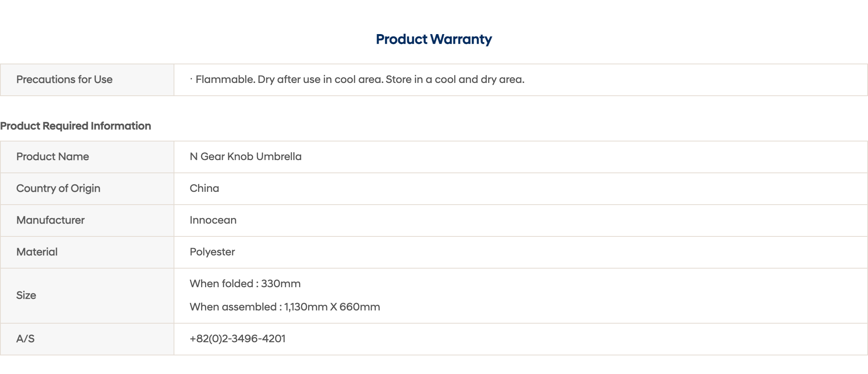Click the Innocean manufacturer value
This screenshot has width=868, height=374.
coord(213,220)
